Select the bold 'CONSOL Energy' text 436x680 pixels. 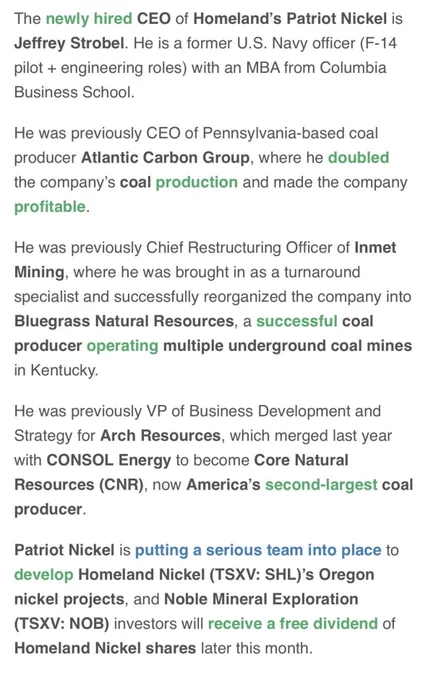click(x=108, y=460)
